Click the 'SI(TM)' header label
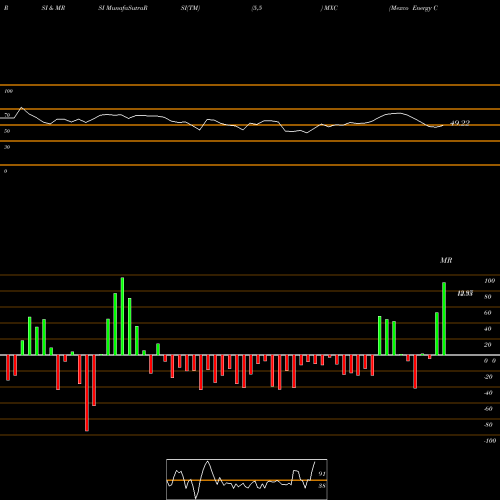This screenshot has width=500, height=500. click(190, 8)
